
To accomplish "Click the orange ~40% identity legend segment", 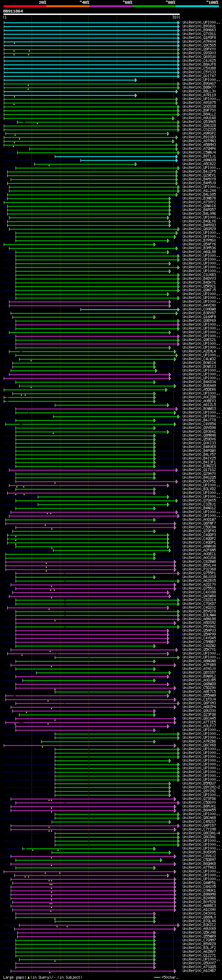I will point(68,6).
